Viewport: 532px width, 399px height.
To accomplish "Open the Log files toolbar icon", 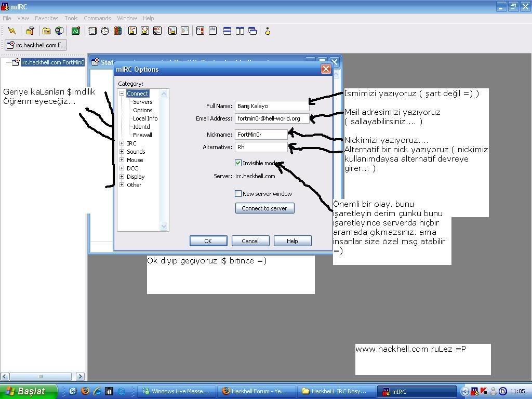I will tap(185, 31).
